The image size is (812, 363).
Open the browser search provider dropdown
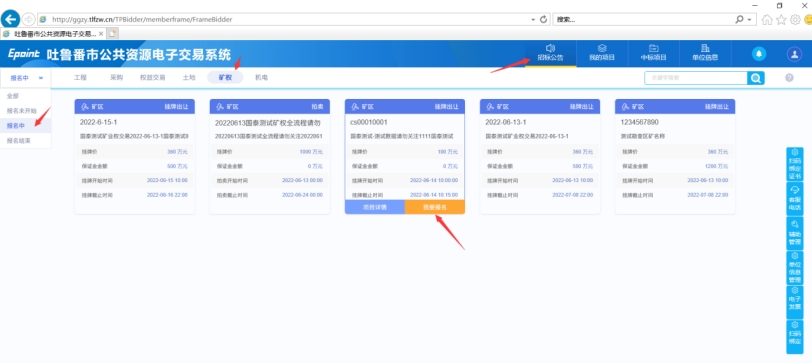749,20
